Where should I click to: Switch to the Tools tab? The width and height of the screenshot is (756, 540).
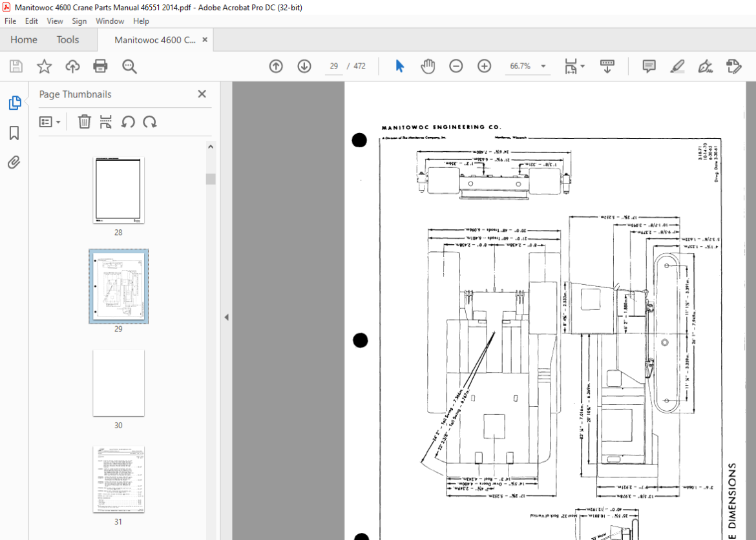67,40
